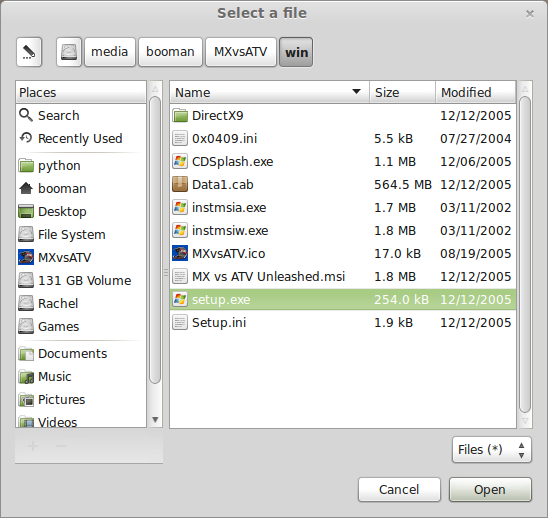Open Music in Places

pos(81,376)
